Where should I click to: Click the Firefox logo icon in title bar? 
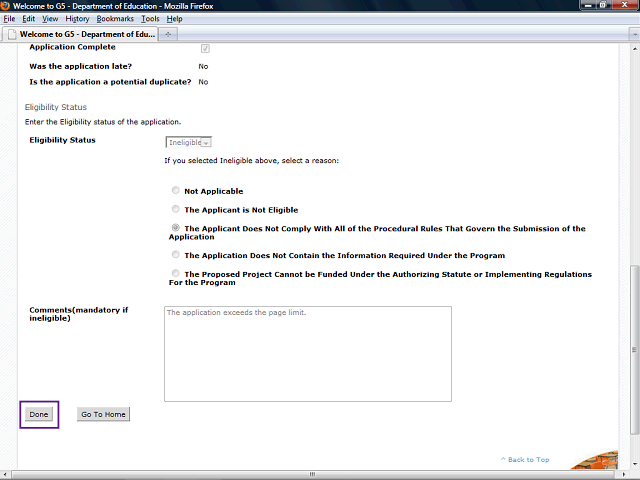[5, 5]
